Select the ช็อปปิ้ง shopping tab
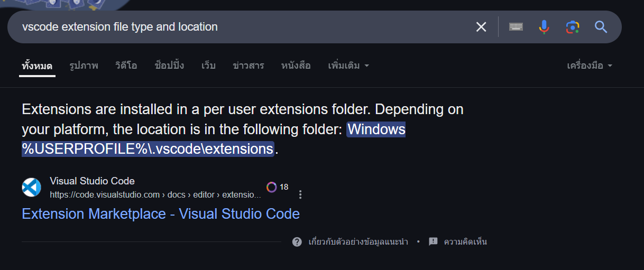The image size is (644, 270). (169, 66)
